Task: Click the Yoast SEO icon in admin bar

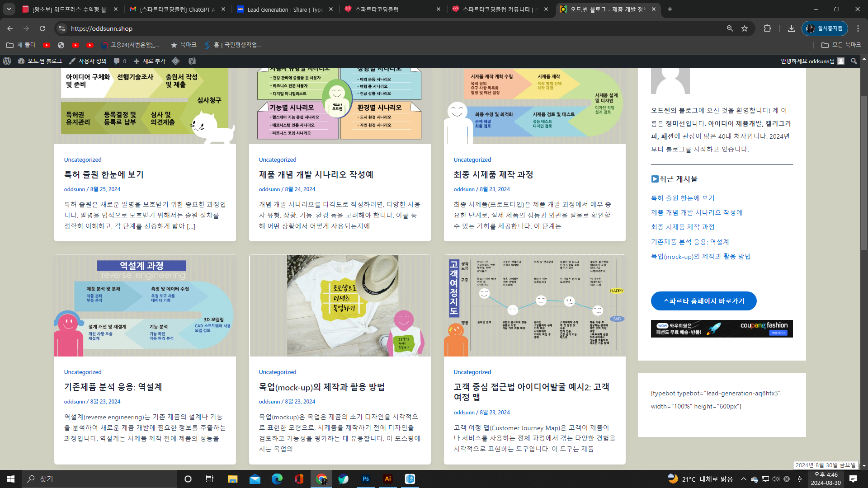Action: [192, 61]
